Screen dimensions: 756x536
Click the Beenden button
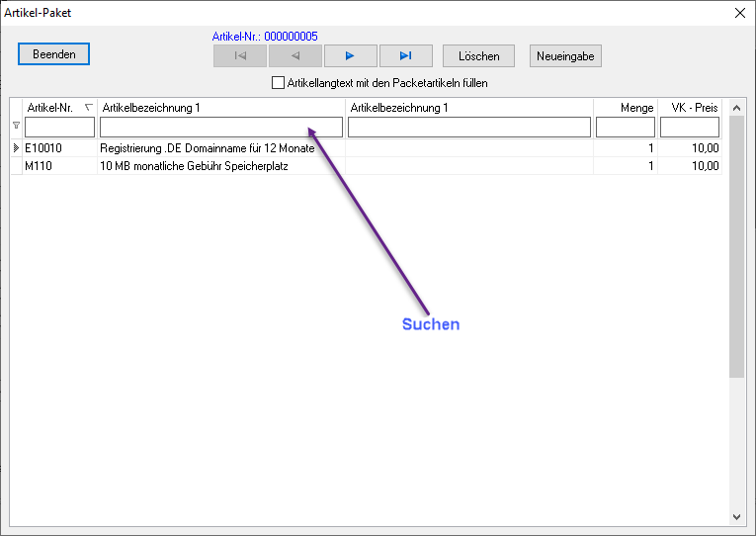click(53, 54)
